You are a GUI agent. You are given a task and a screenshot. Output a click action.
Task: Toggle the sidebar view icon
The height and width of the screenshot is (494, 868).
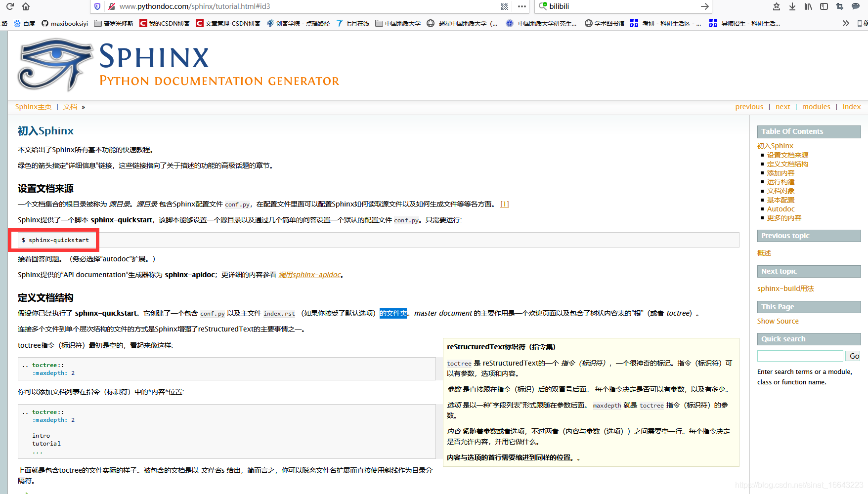[824, 6]
